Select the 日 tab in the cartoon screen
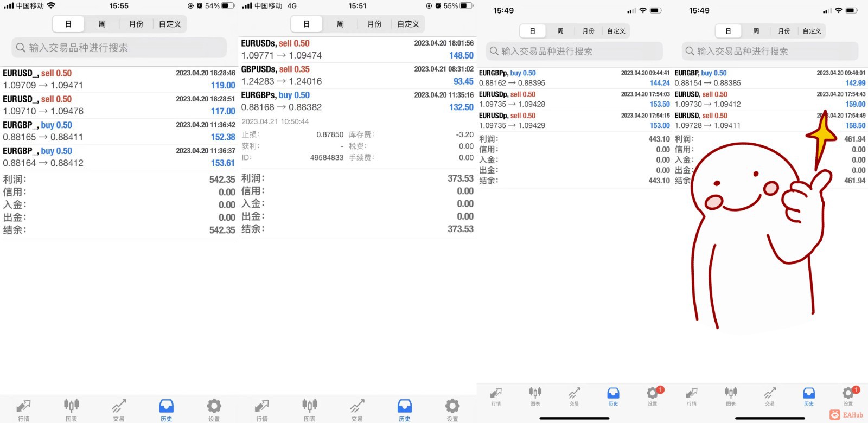 [x=729, y=31]
